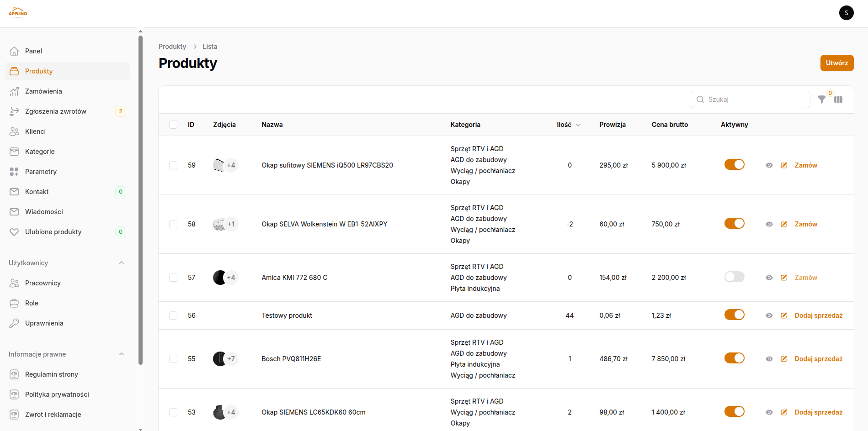
Task: Tick the checkbox for product 56
Action: click(x=173, y=315)
